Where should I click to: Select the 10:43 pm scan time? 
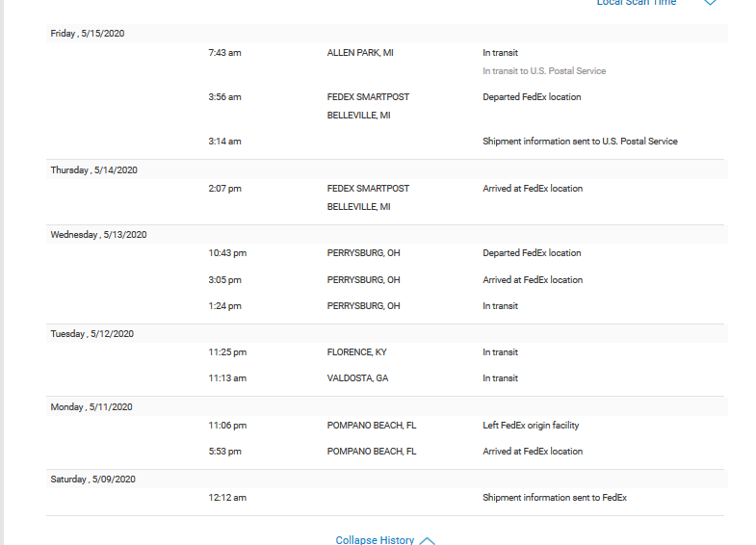[227, 253]
